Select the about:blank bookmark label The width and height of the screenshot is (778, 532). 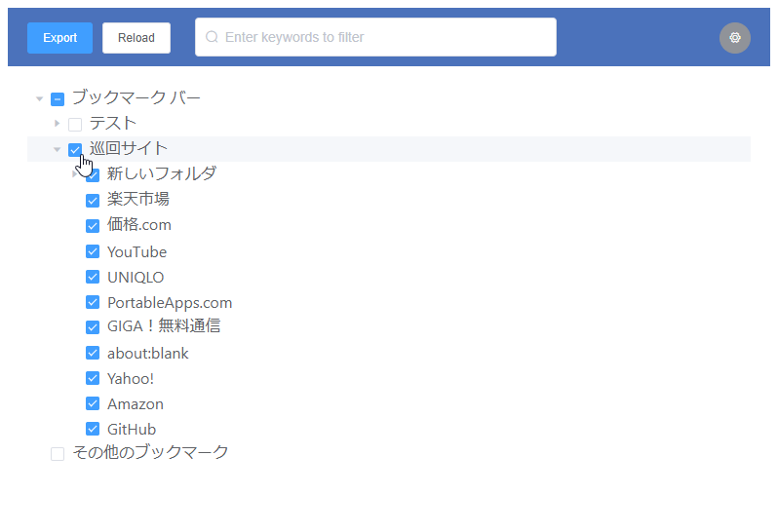(148, 353)
